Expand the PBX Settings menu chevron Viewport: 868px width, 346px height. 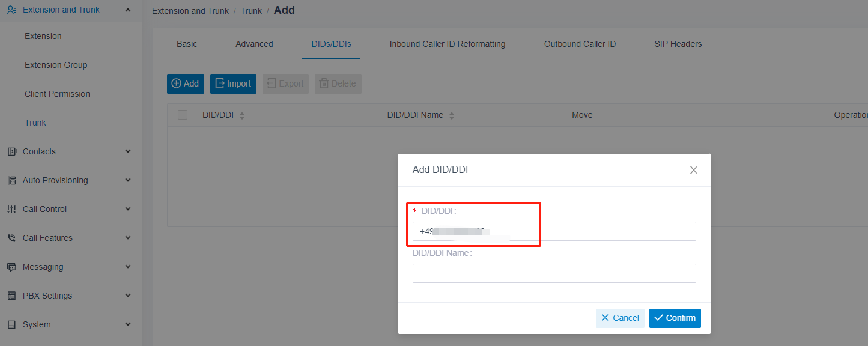point(127,296)
